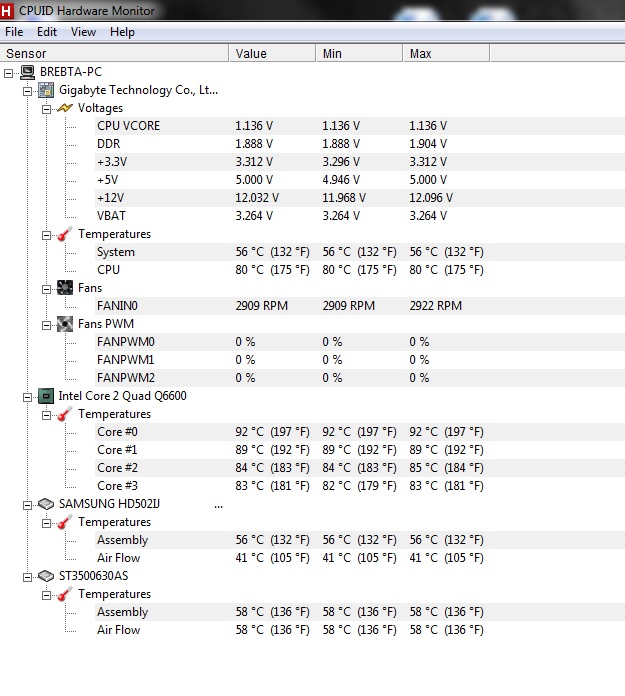The image size is (625, 696).
Task: Collapse the Intel Core 2 Quad Q6600 node
Action: coord(28,397)
